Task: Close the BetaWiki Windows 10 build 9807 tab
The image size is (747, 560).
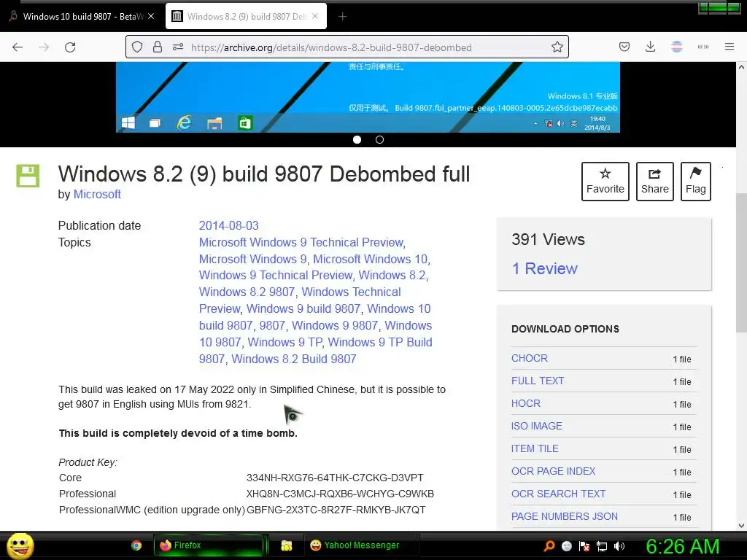Action: click(151, 16)
